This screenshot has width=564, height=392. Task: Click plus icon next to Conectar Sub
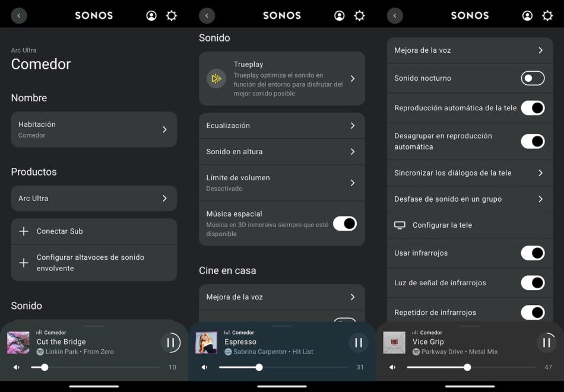(24, 231)
